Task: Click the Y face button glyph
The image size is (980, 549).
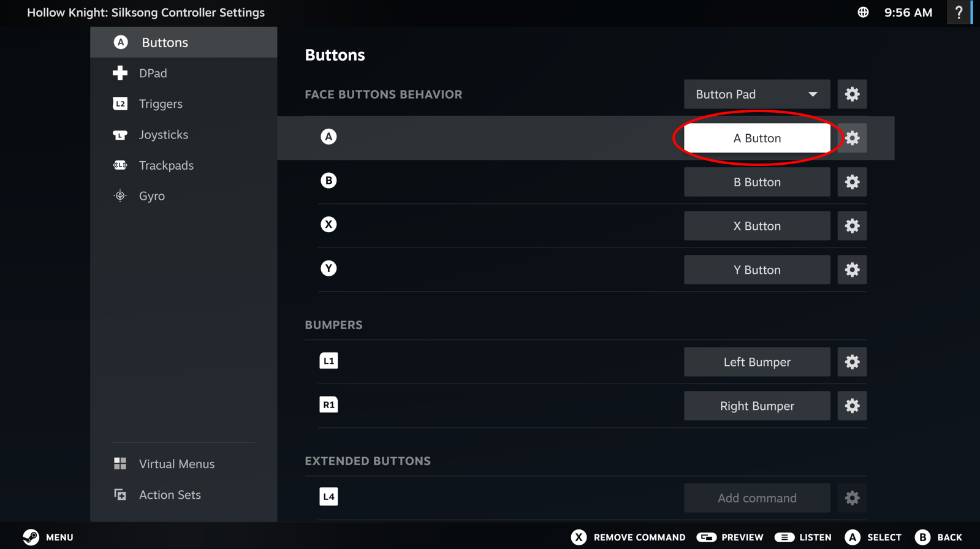Action: [x=329, y=268]
